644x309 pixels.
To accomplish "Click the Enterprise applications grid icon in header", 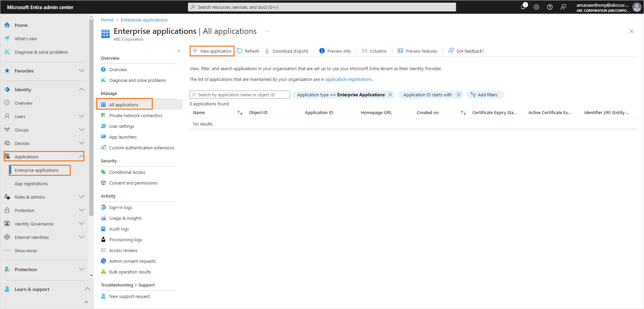I will [106, 34].
